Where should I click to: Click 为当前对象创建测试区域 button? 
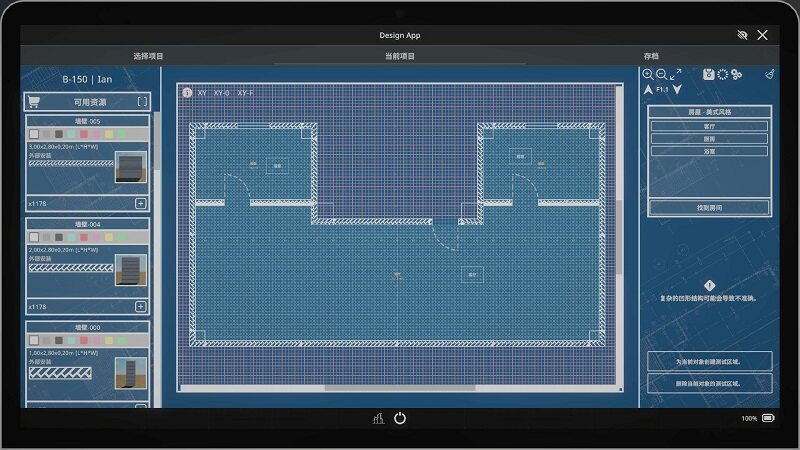click(x=709, y=361)
